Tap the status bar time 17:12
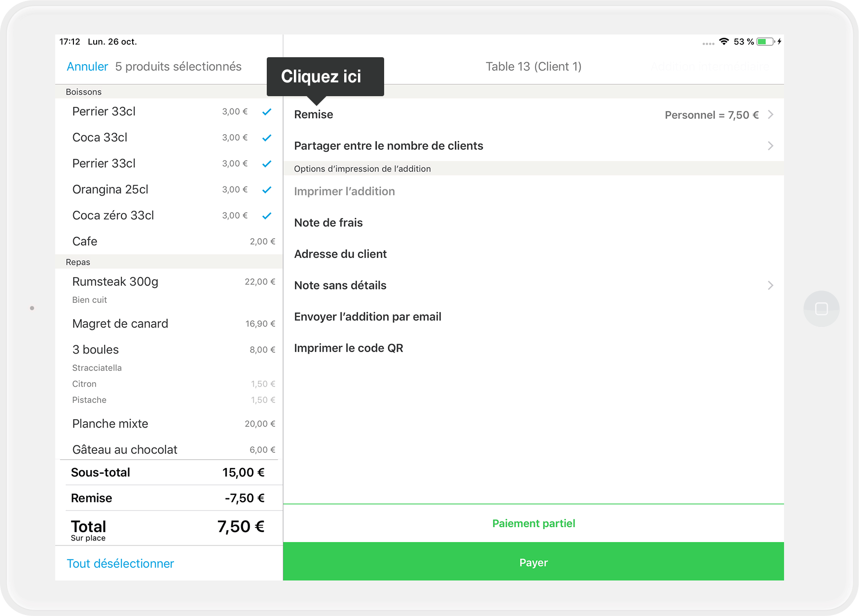 tap(70, 41)
